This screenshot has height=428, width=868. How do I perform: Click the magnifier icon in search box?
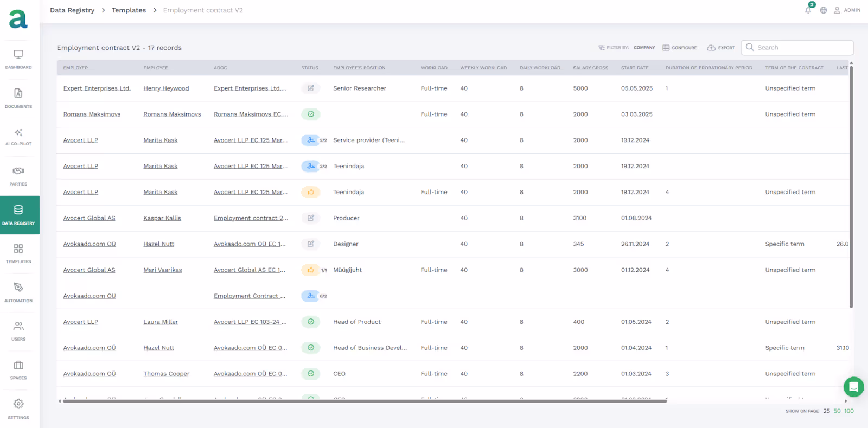[x=750, y=47]
